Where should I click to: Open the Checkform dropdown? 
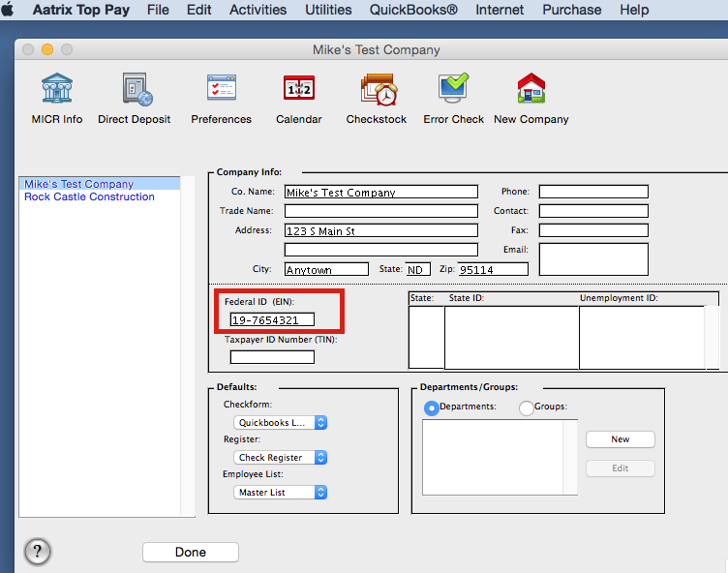pyautogui.click(x=281, y=423)
